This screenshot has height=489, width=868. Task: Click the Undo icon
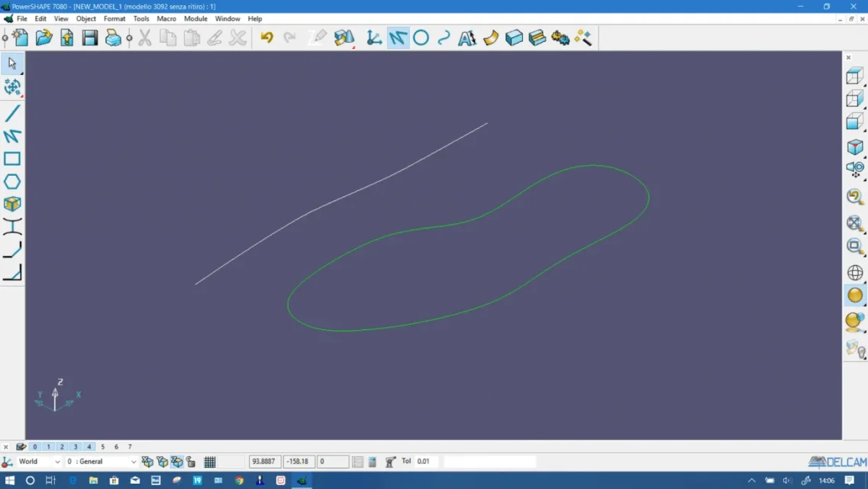(x=266, y=37)
